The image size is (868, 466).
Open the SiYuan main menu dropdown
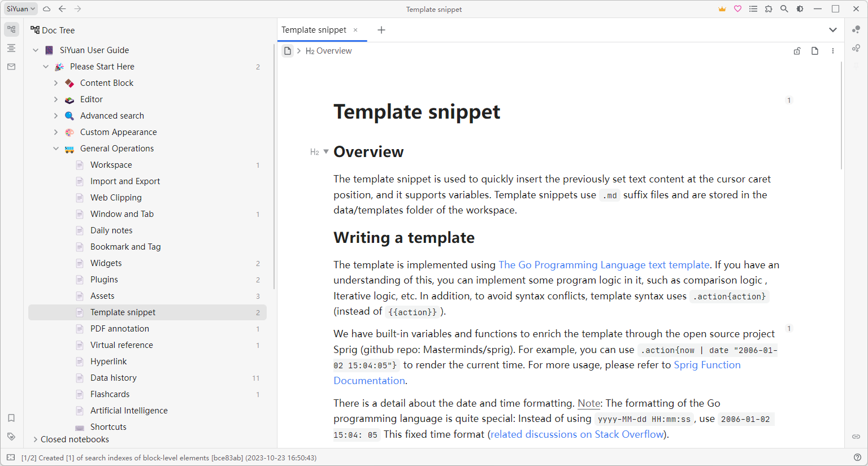[21, 9]
